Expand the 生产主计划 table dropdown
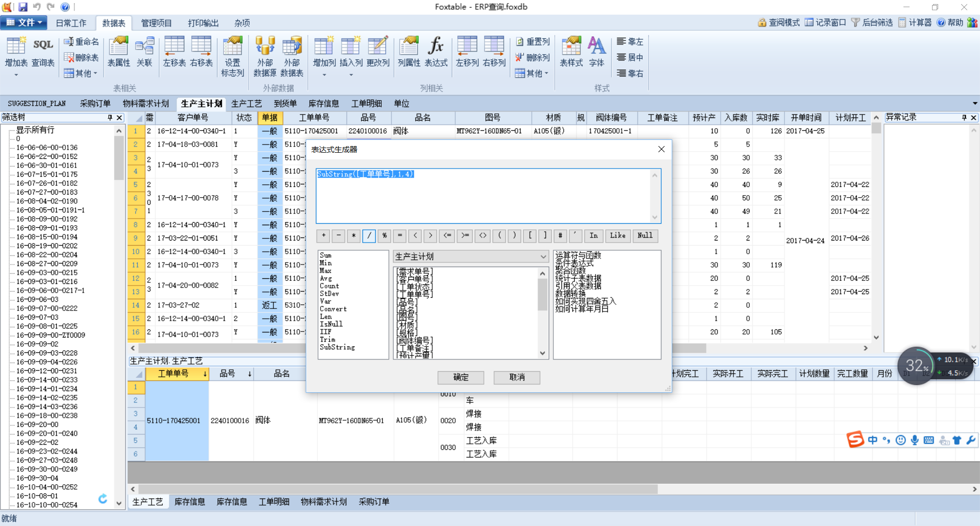980x526 pixels. tap(543, 256)
